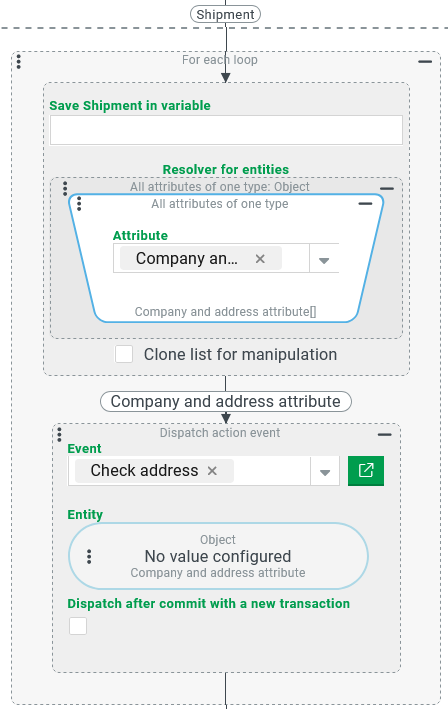
Task: Open inner All attributes of one type menu
Action: (79, 204)
